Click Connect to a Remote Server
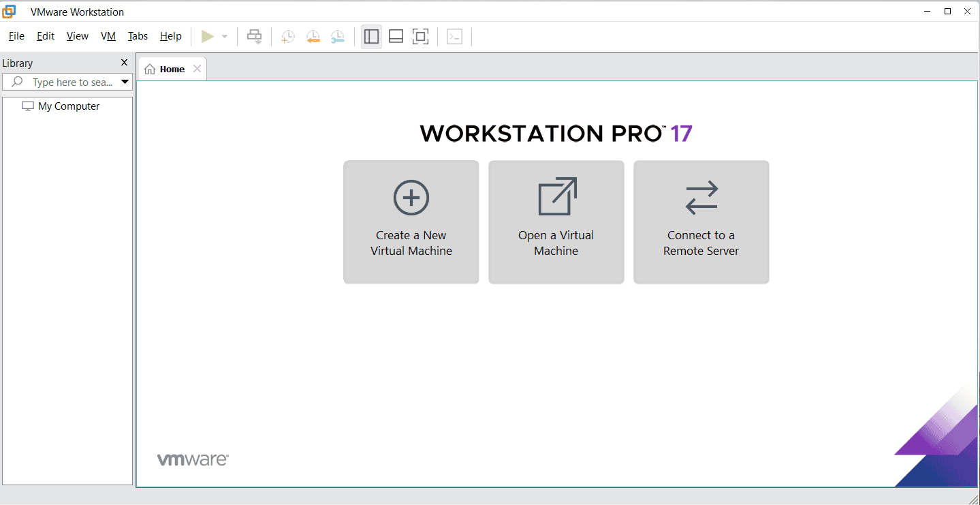Screen dimensions: 980x505 (x=701, y=221)
